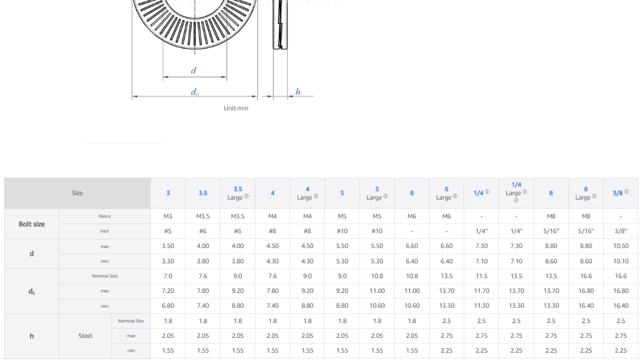Click the d dimension label on diagram
Image resolution: width=644 pixels, height=360 pixels.
(194, 71)
